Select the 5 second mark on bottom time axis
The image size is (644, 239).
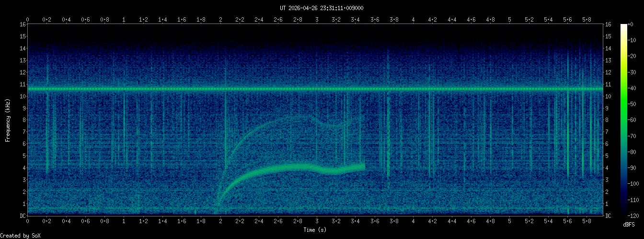(510, 221)
